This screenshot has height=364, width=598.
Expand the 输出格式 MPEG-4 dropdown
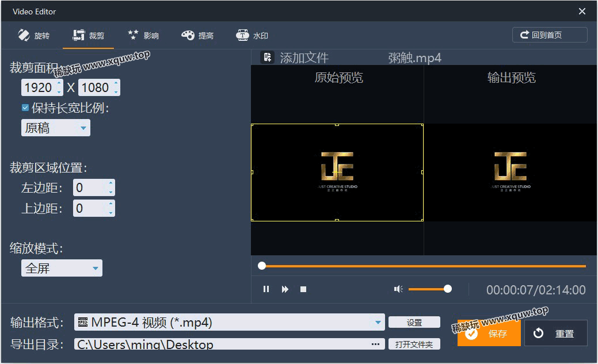[230, 322]
